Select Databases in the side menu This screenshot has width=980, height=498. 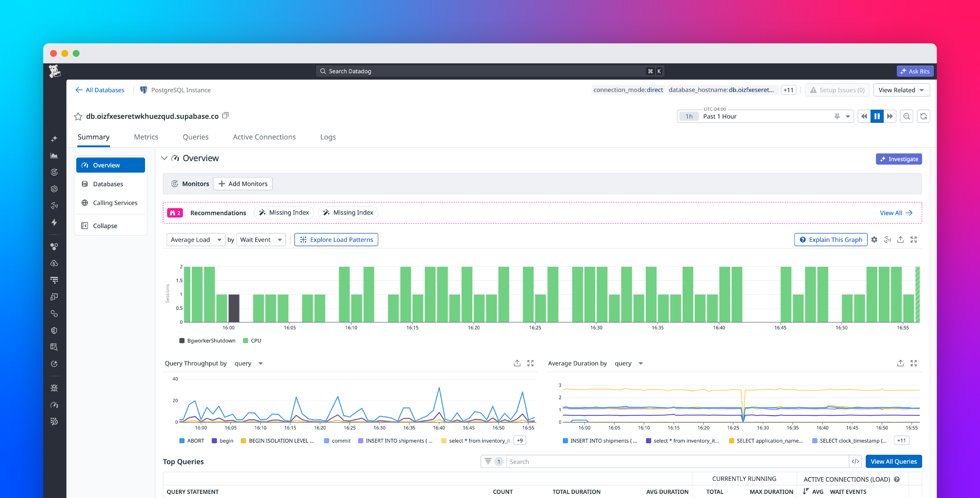(110, 184)
